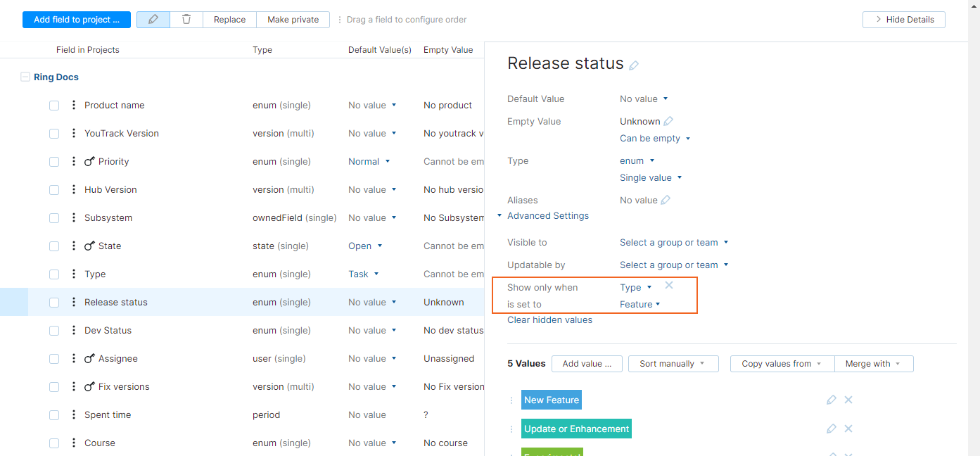Open the Can be empty dropdown
980x456 pixels.
pos(654,139)
